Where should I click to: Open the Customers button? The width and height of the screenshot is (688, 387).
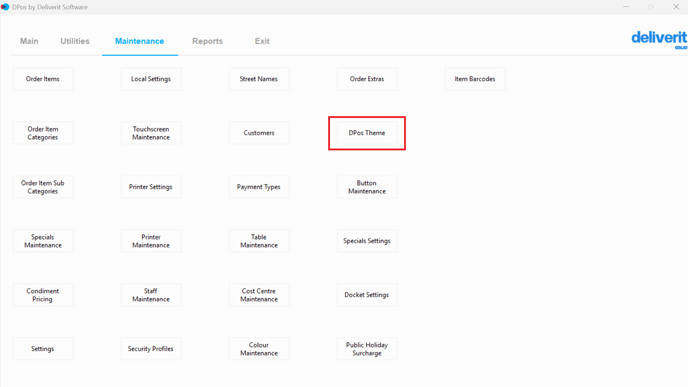tap(259, 133)
